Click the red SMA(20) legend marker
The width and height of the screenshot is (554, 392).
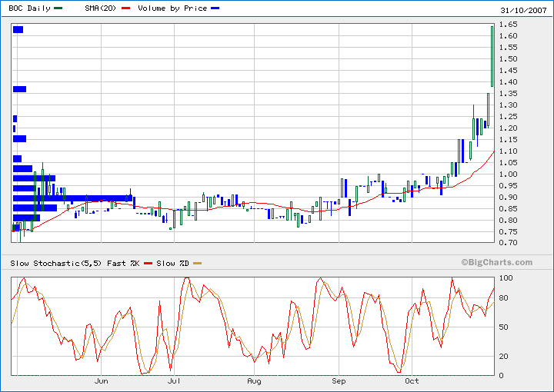(125, 8)
